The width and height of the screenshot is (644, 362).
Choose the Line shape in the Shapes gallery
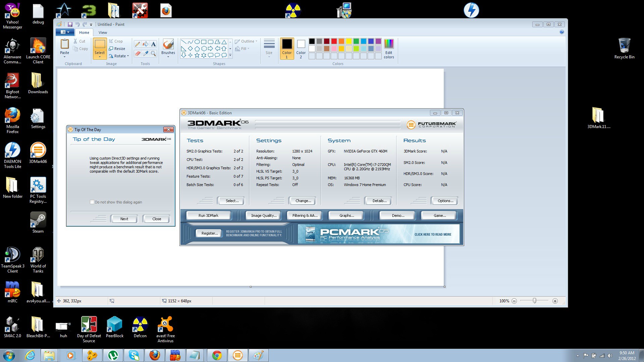(x=183, y=42)
